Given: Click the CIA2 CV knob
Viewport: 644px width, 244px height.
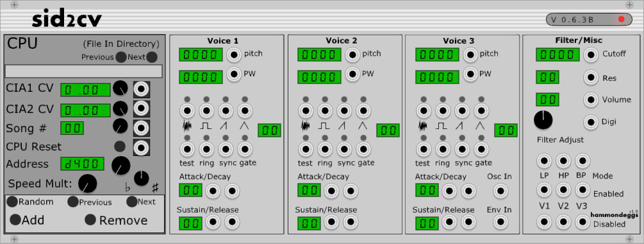Looking at the screenshot, I should (120, 109).
